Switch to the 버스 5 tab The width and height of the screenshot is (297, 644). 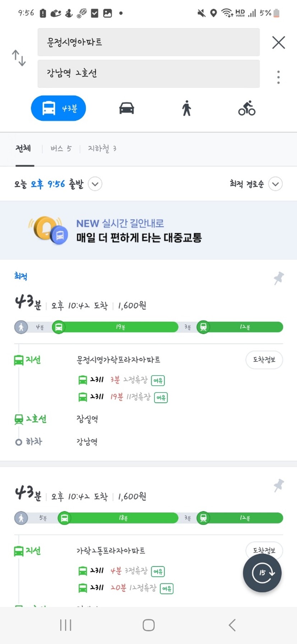tap(61, 148)
